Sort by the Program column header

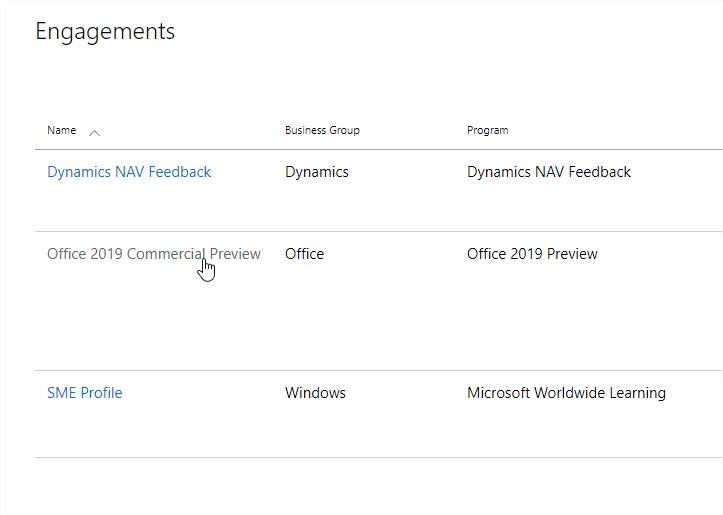(487, 130)
